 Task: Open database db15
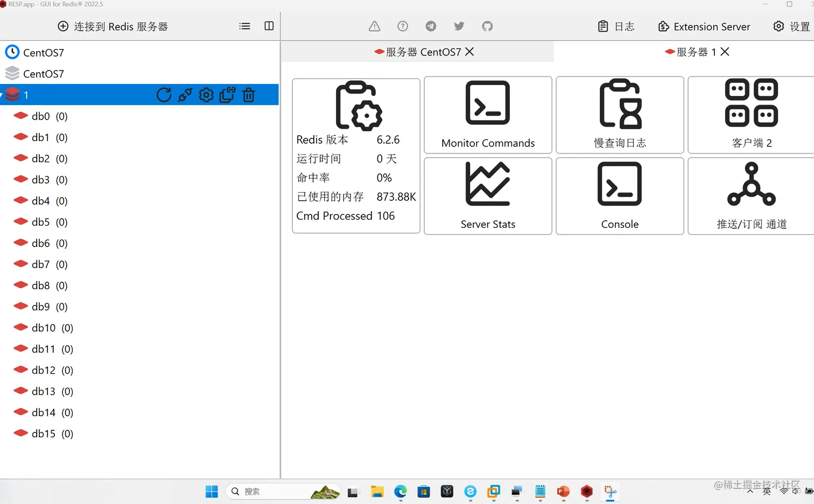pos(44,434)
